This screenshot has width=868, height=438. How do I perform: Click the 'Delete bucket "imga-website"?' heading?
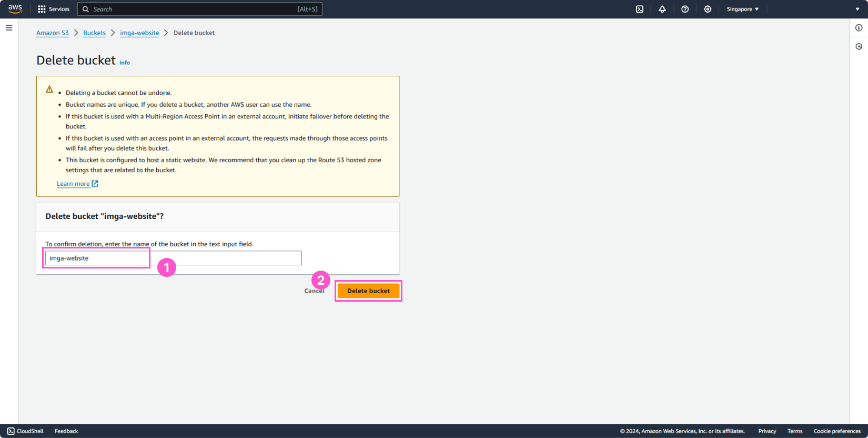click(x=105, y=216)
